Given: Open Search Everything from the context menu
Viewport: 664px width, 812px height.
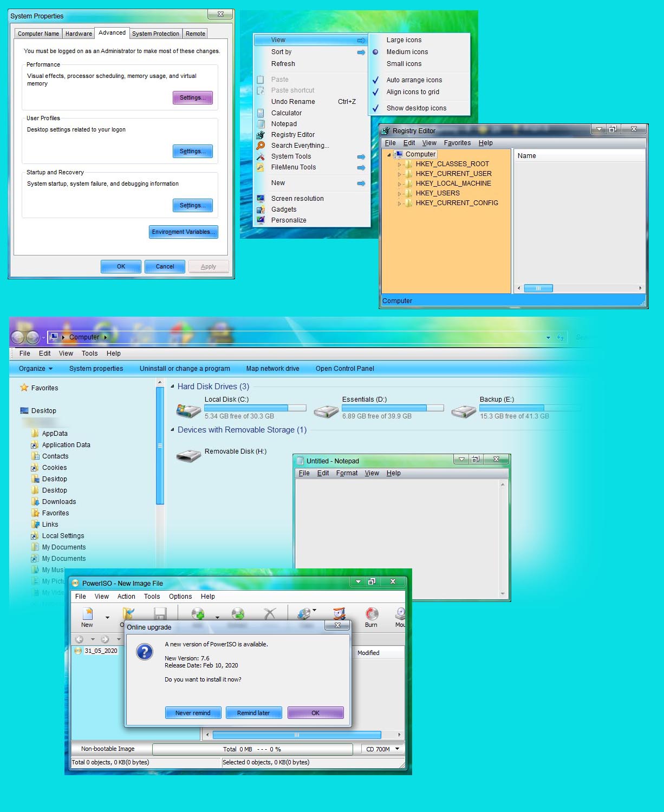Looking at the screenshot, I should pos(300,145).
